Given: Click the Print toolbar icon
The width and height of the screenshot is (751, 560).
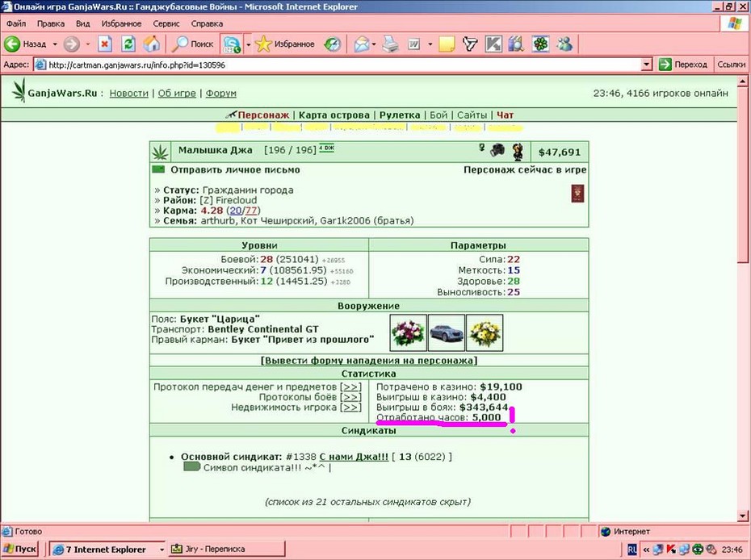Looking at the screenshot, I should point(390,44).
